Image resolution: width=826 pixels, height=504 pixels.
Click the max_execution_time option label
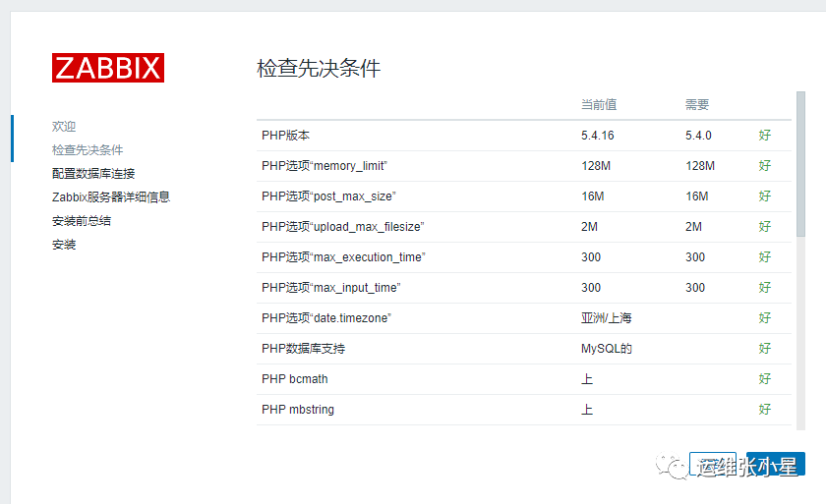tap(343, 257)
